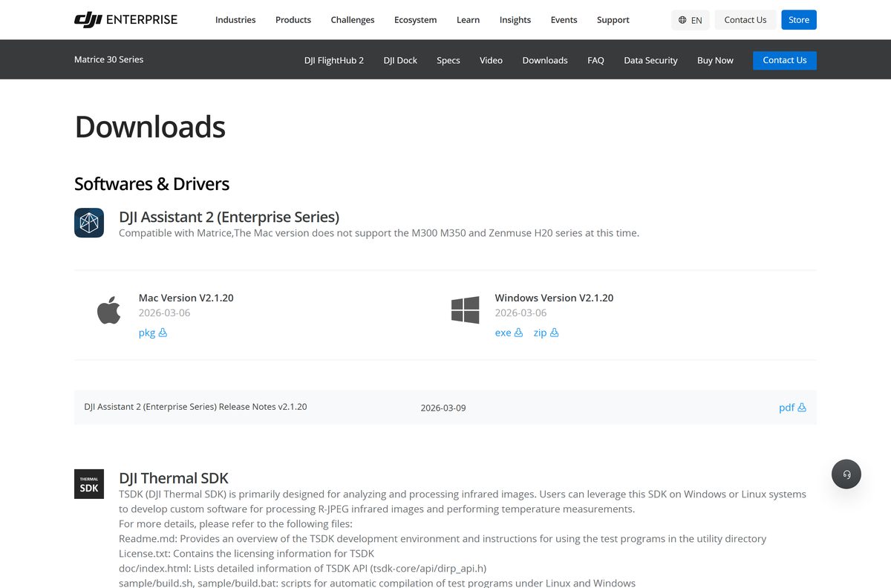
Task: Click the DJI Assistant 2 (Enterprise Series) heading
Action: (229, 217)
